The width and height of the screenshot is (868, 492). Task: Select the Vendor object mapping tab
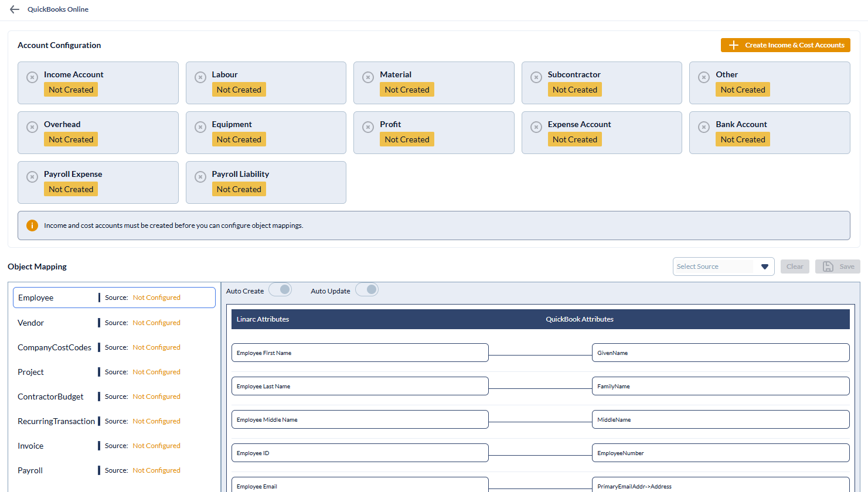[x=114, y=323]
